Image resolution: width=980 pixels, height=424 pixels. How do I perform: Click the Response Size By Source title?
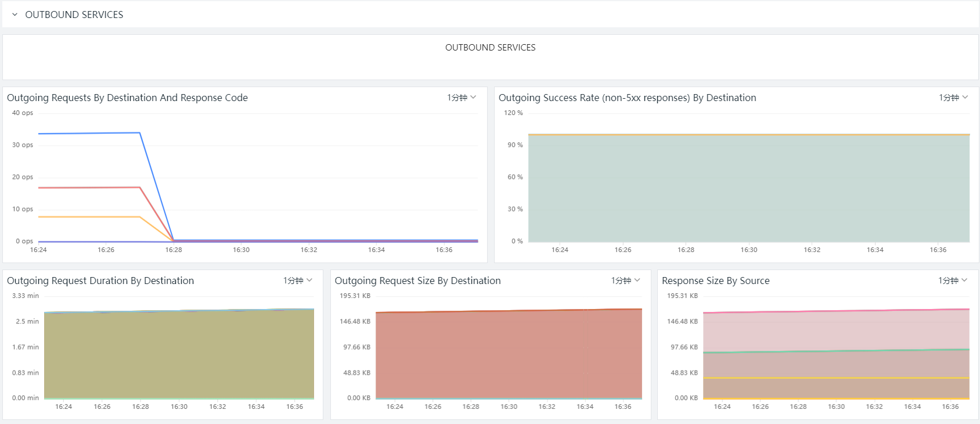[715, 281]
